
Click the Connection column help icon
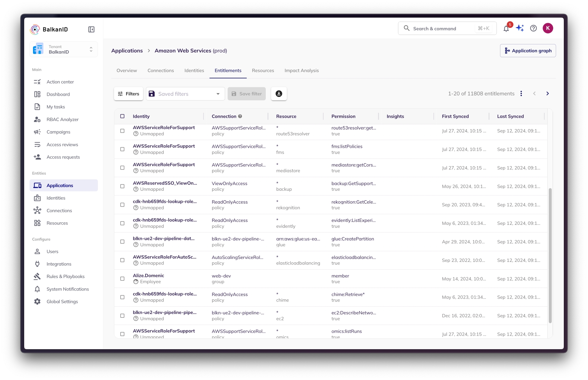(240, 116)
